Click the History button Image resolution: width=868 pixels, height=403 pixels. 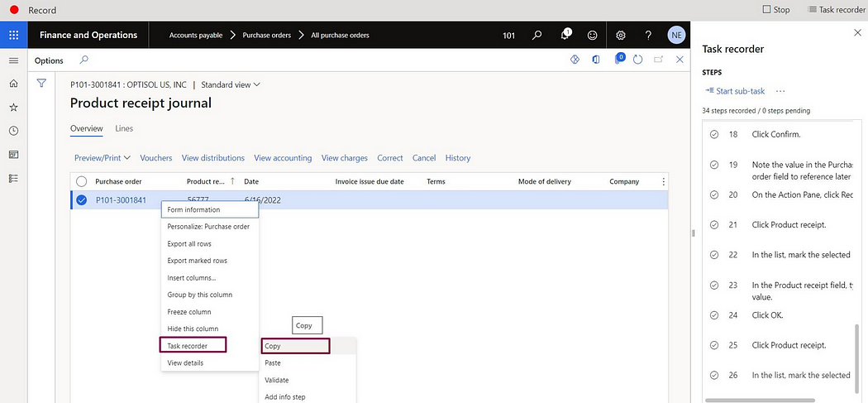coord(458,158)
